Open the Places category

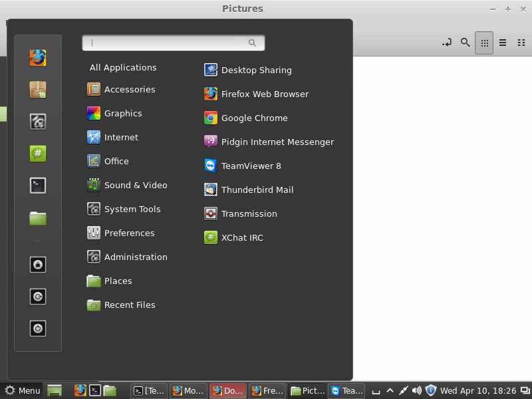coord(109,281)
